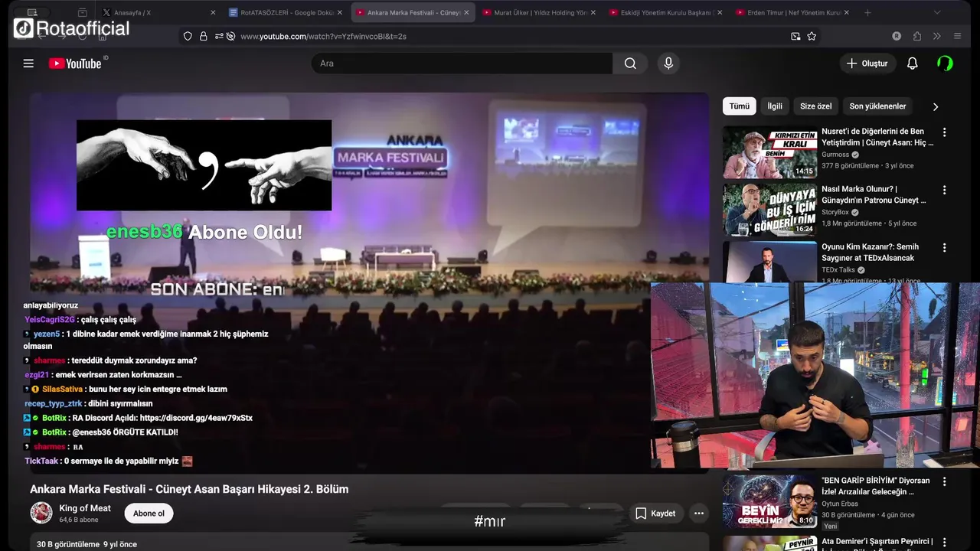The width and height of the screenshot is (980, 551).
Task: Expand the list all tabs chevron
Action: [x=937, y=13]
